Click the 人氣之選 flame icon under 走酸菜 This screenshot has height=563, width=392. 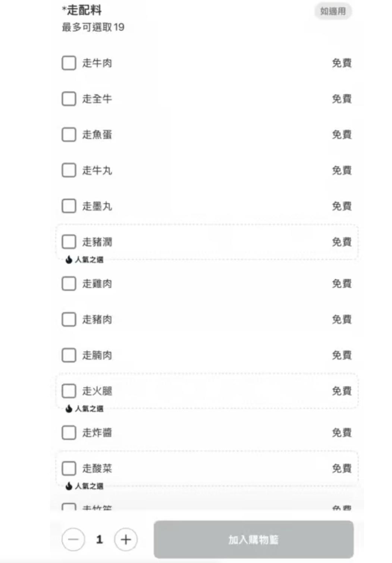(69, 486)
